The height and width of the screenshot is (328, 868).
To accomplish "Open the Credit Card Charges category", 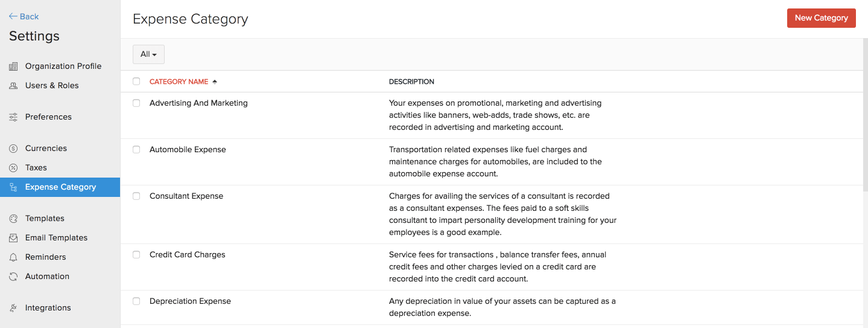I will pos(188,255).
